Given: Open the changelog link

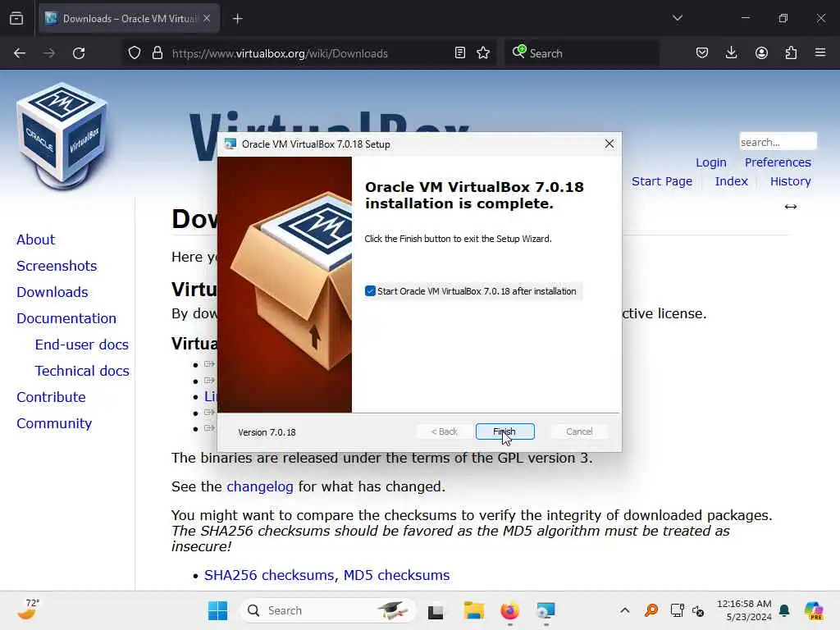Looking at the screenshot, I should tap(260, 486).
